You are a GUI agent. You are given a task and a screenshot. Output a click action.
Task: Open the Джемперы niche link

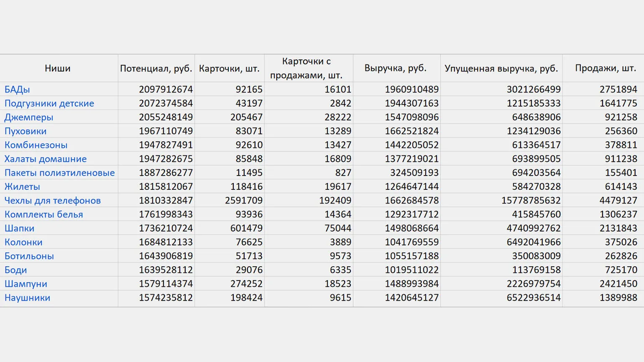pyautogui.click(x=29, y=117)
